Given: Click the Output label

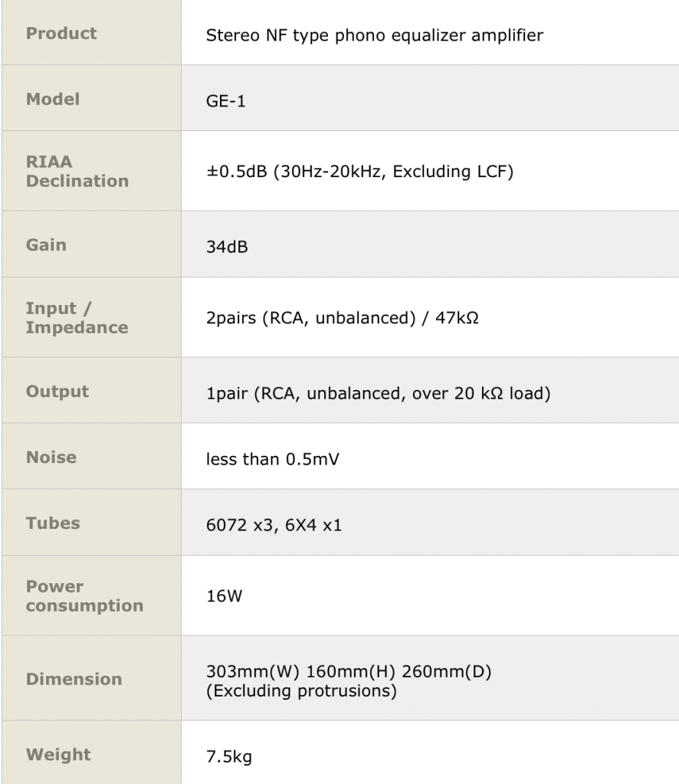Looking at the screenshot, I should 57,391.
